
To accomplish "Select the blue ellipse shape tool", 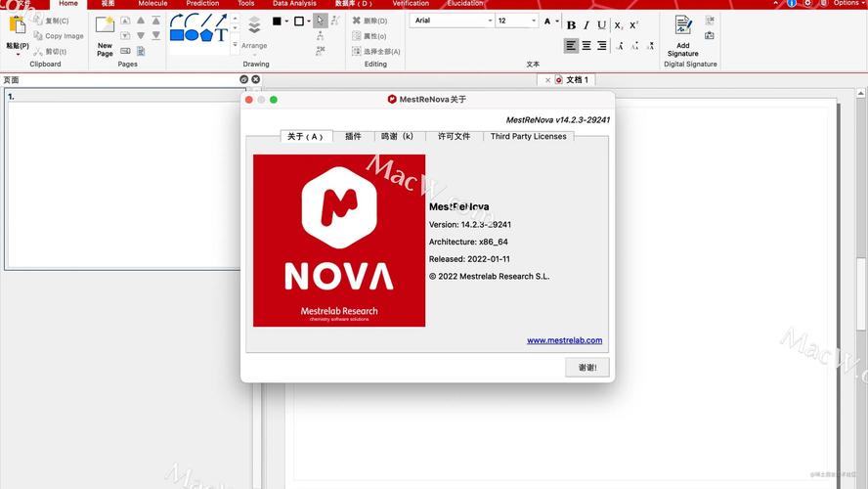I will tap(192, 35).
